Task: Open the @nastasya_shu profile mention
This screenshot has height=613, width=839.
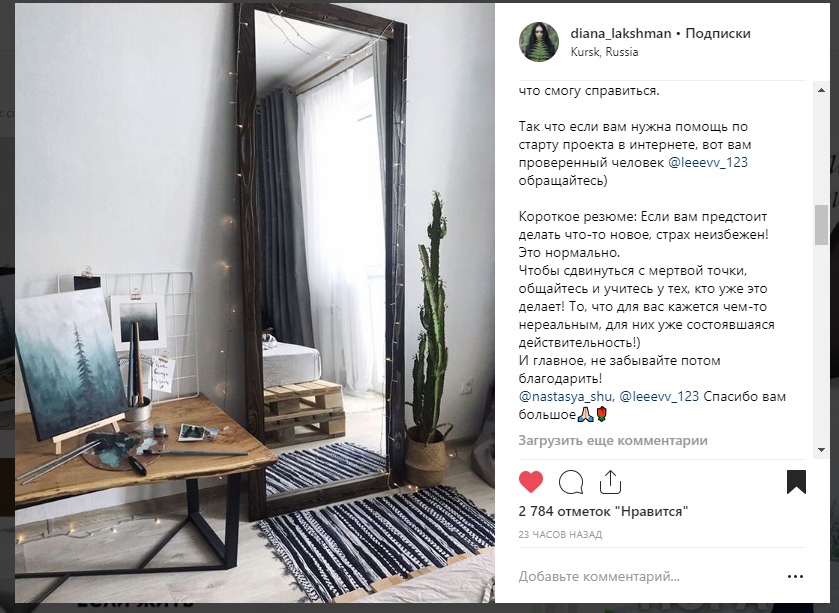Action: pyautogui.click(x=567, y=396)
